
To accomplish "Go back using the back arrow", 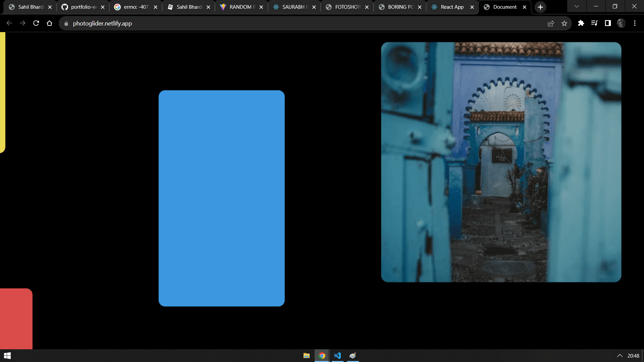I will [9, 23].
